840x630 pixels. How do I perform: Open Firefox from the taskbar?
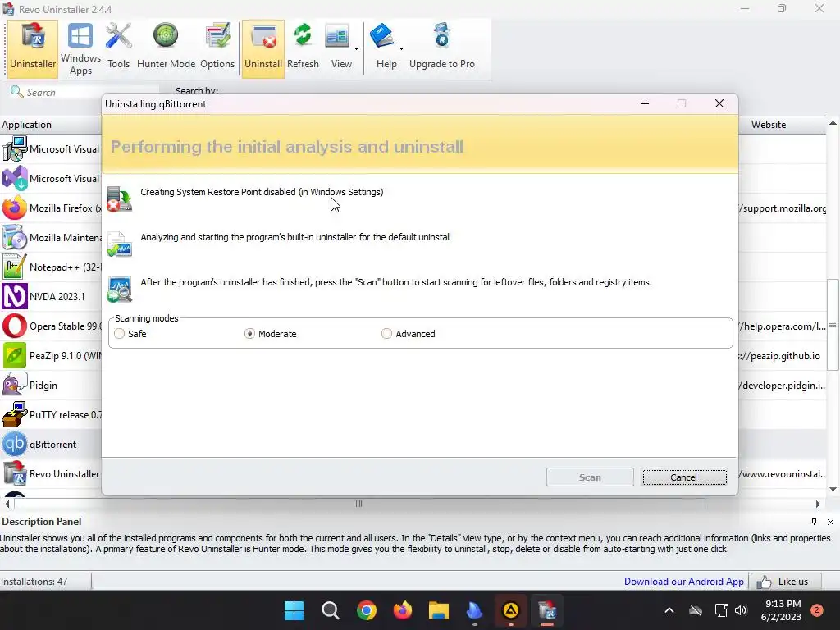tap(402, 610)
